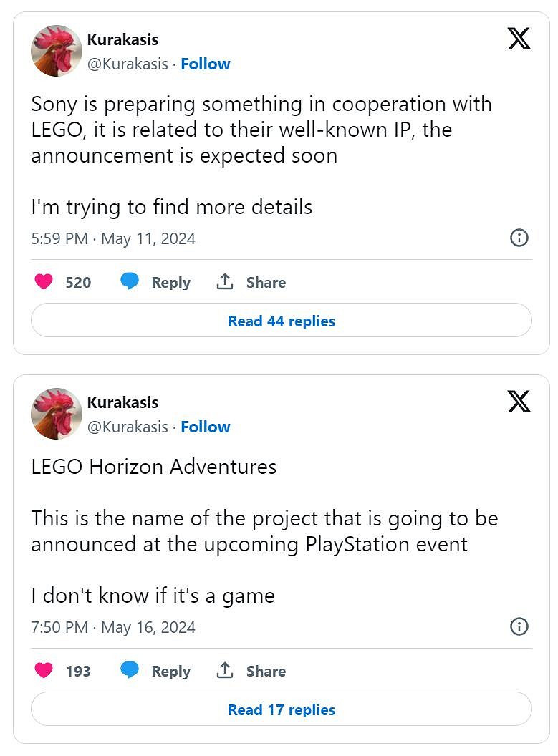This screenshot has width=558, height=756.
Task: Click share arrow icon on the second tweet
Action: tap(225, 671)
